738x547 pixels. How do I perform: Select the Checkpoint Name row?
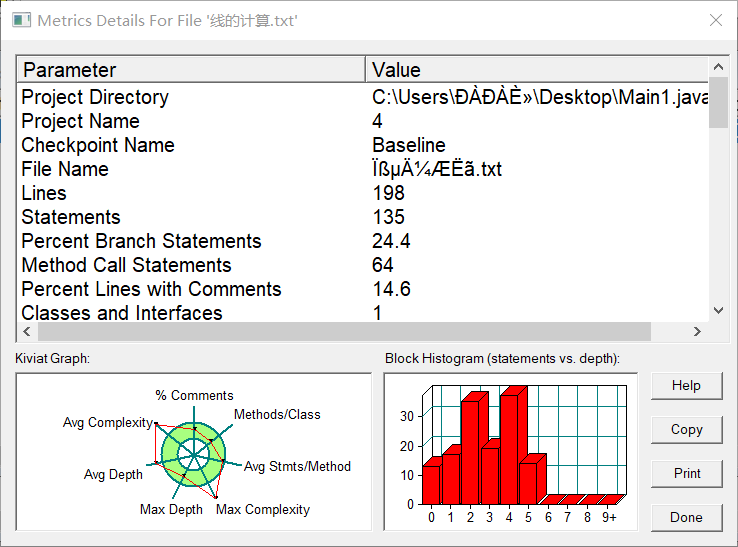point(363,145)
